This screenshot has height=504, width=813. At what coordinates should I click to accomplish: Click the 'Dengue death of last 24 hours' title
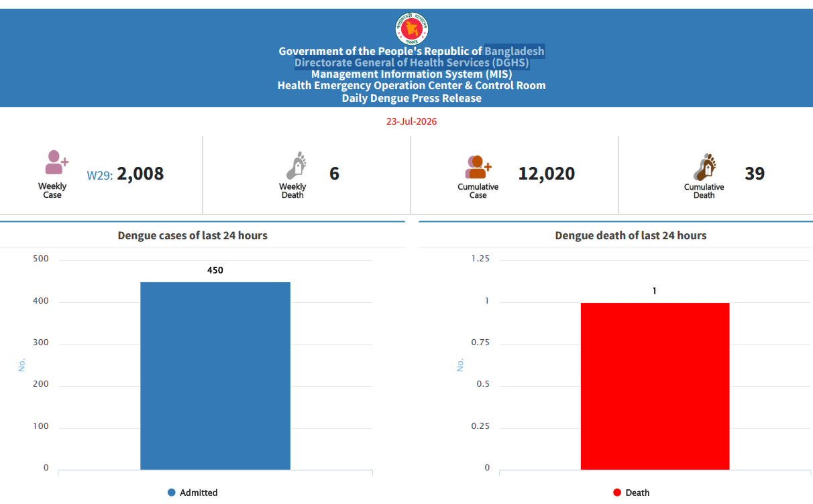631,235
